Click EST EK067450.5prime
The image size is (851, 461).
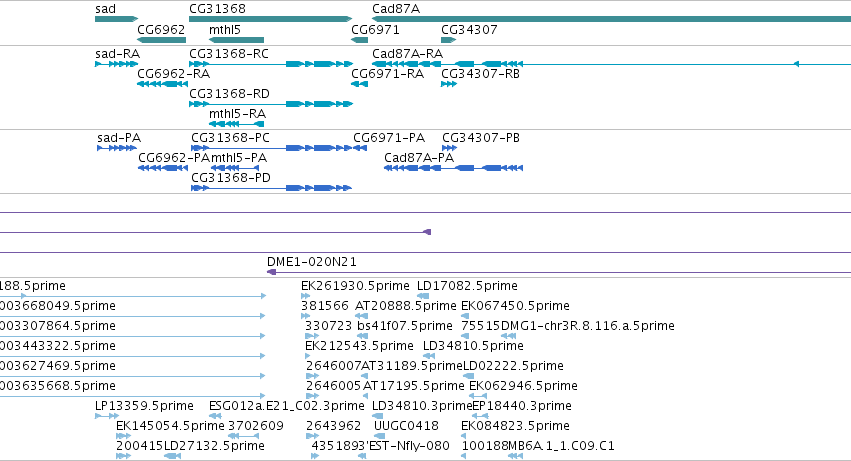pos(515,306)
